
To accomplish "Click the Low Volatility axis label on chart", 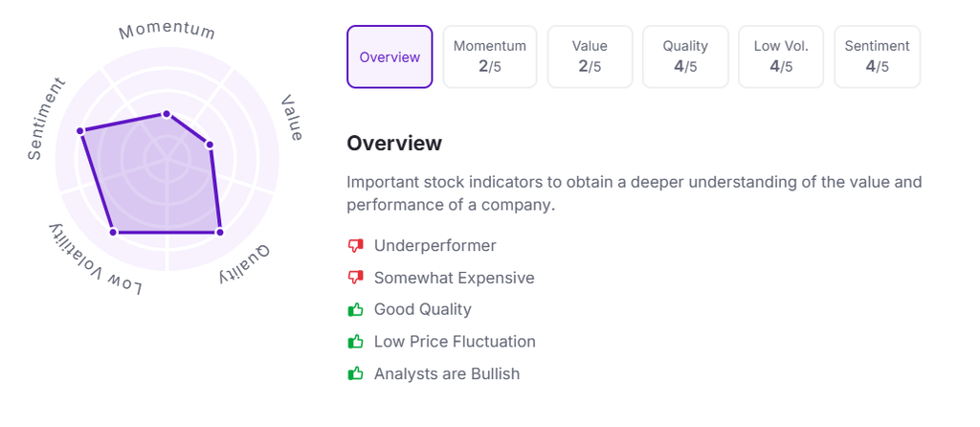I will coord(94,262).
